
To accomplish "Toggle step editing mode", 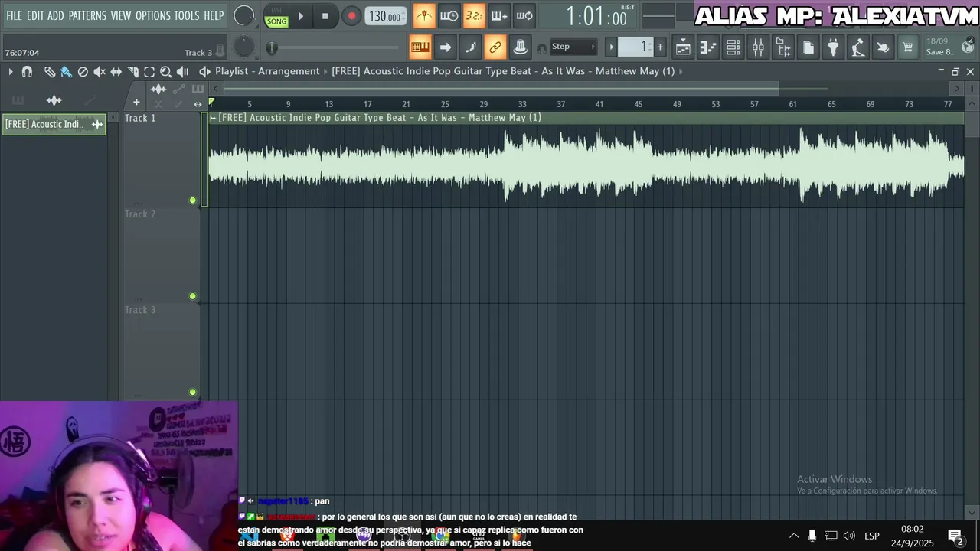I will point(471,47).
